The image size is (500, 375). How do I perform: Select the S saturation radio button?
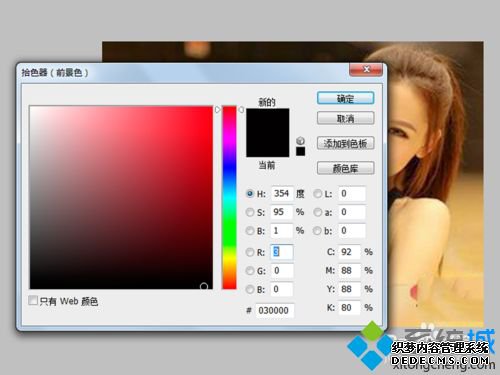[x=250, y=212]
